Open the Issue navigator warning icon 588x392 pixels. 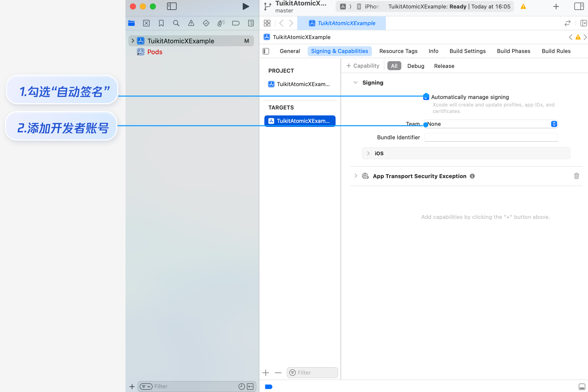[x=191, y=23]
